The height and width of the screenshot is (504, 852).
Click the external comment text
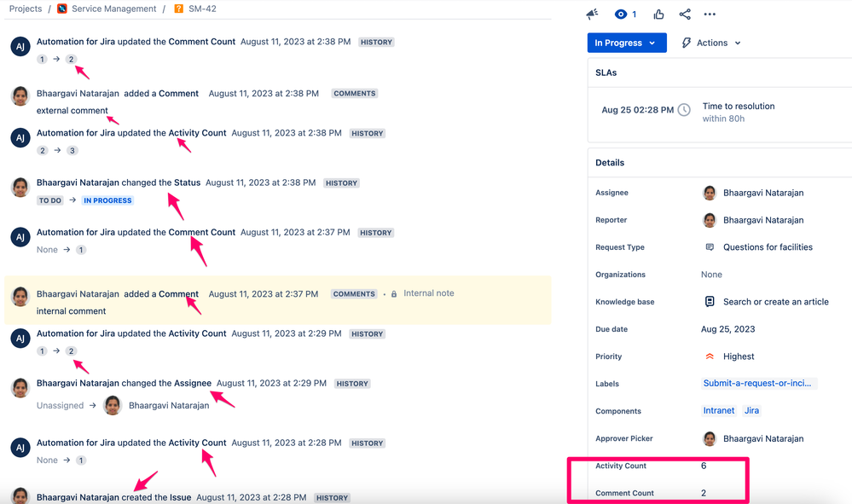coord(72,110)
